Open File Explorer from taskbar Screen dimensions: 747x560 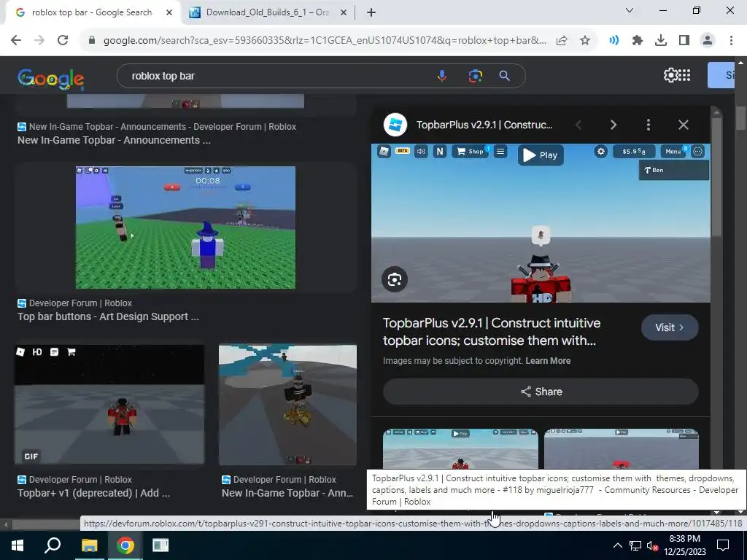point(89,545)
